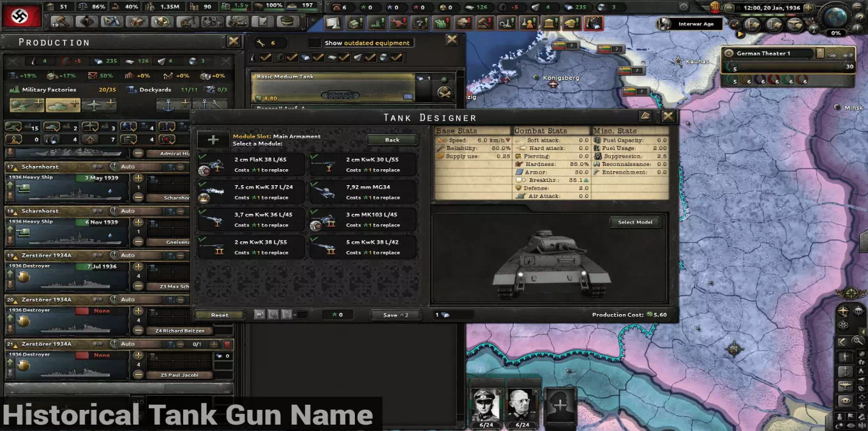Click Save design button
The width and height of the screenshot is (868, 431).
click(396, 315)
